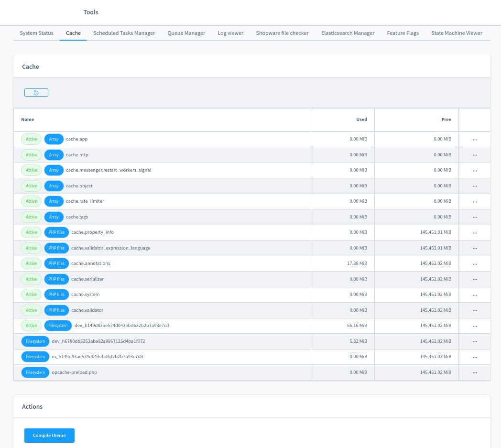Screen dimensions: 501x448
Task: Click the Used column header
Action: 361,120
